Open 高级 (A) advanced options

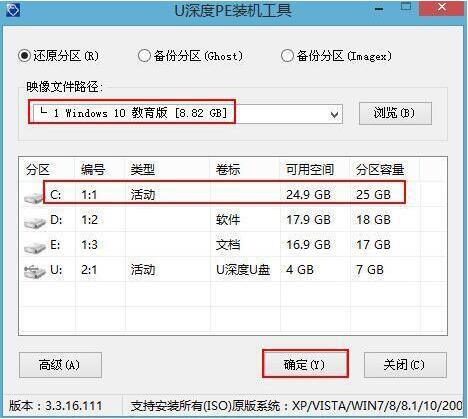click(60, 365)
